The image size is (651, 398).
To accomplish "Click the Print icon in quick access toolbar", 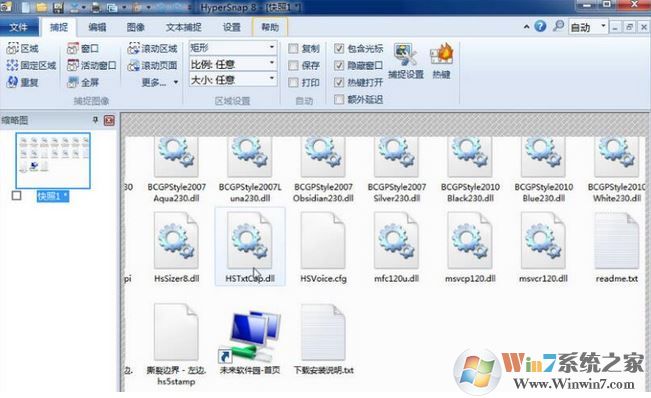I will tap(95, 7).
